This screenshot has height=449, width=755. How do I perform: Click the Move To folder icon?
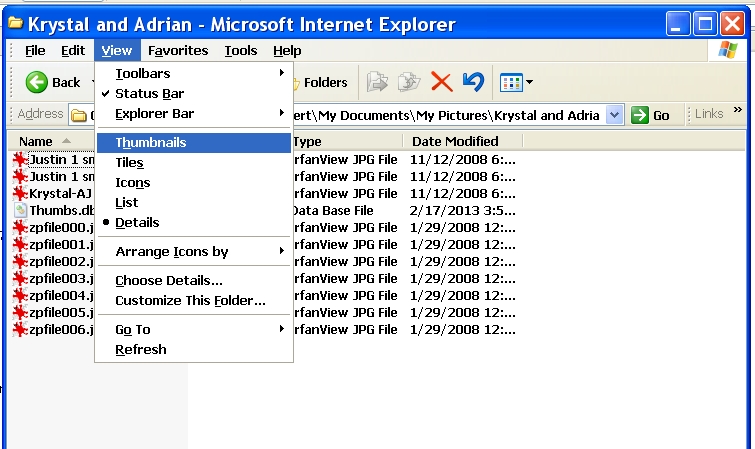tap(377, 82)
